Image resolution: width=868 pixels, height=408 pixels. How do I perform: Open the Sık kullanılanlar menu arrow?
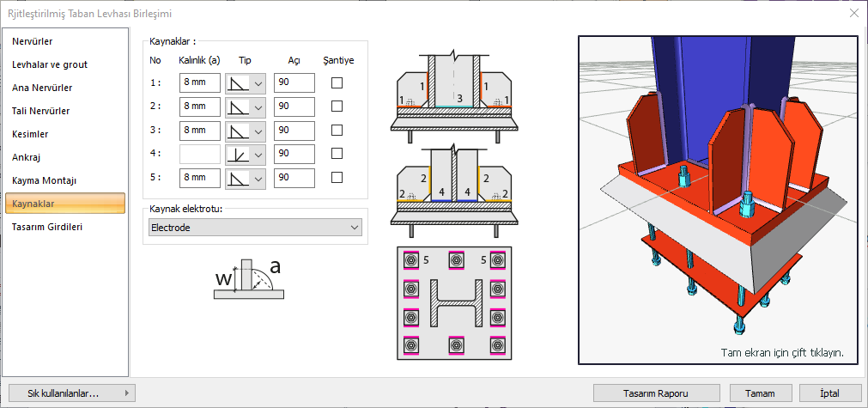point(129,393)
